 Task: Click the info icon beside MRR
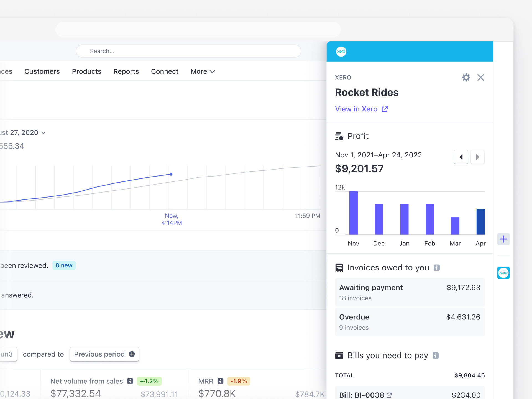220,381
